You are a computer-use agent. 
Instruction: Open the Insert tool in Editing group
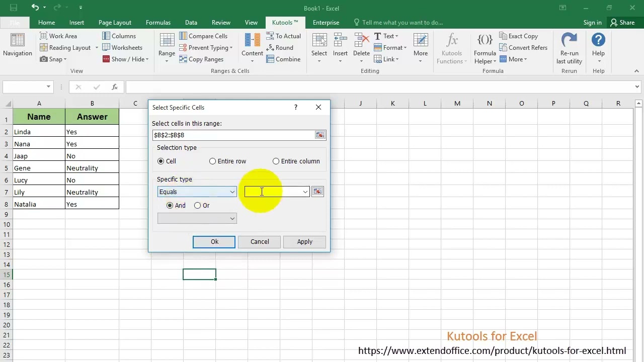340,48
